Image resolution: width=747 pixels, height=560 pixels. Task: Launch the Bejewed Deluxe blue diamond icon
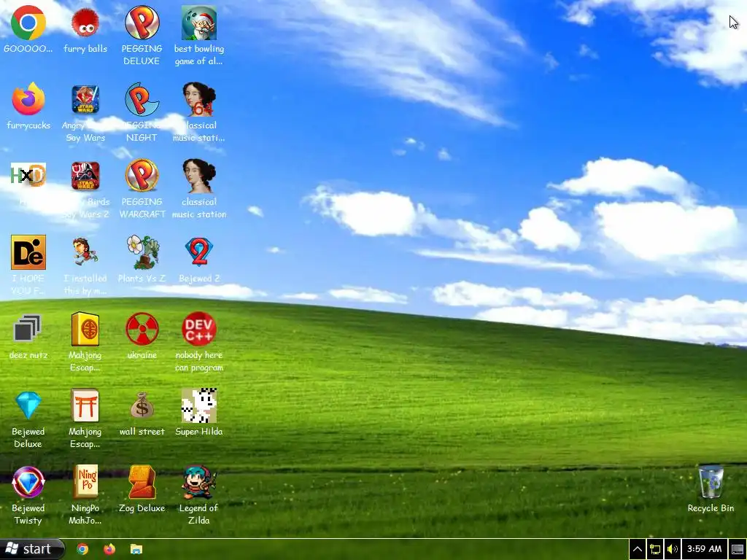pyautogui.click(x=28, y=405)
